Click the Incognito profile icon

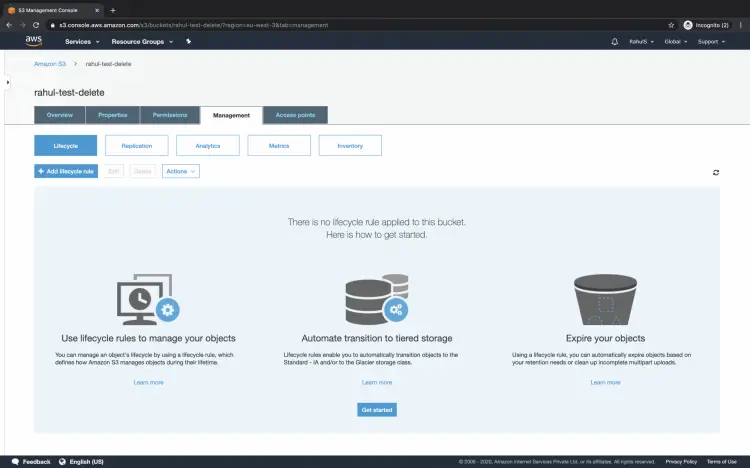(688, 25)
